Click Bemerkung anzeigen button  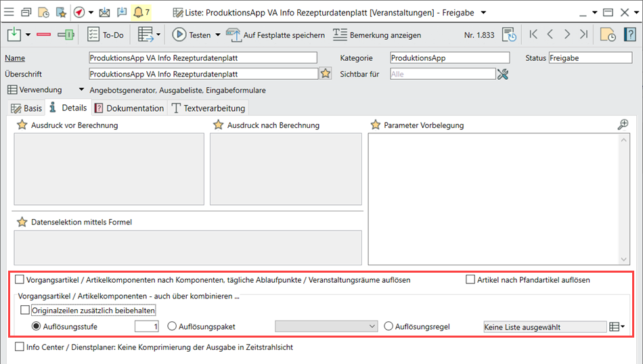(x=377, y=35)
